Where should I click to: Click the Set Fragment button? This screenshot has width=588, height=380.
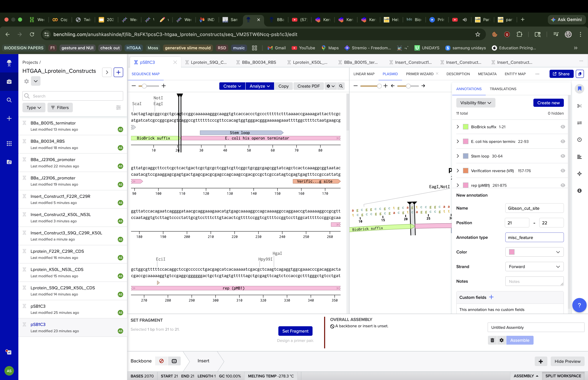pyautogui.click(x=295, y=331)
